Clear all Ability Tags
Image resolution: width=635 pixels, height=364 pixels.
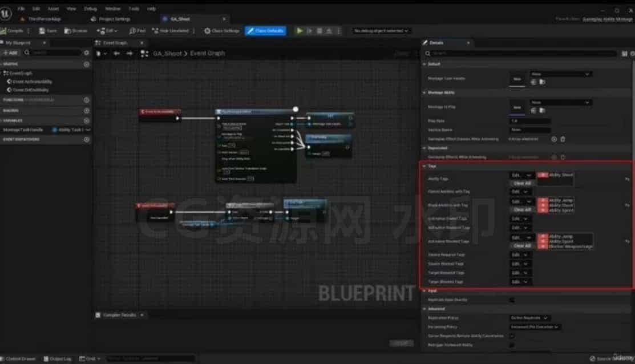click(x=522, y=183)
